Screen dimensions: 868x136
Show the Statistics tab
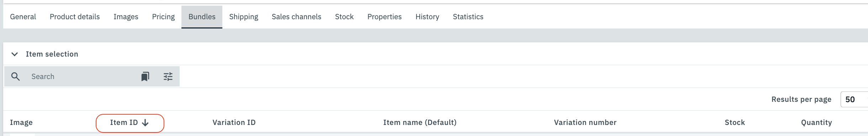[468, 17]
